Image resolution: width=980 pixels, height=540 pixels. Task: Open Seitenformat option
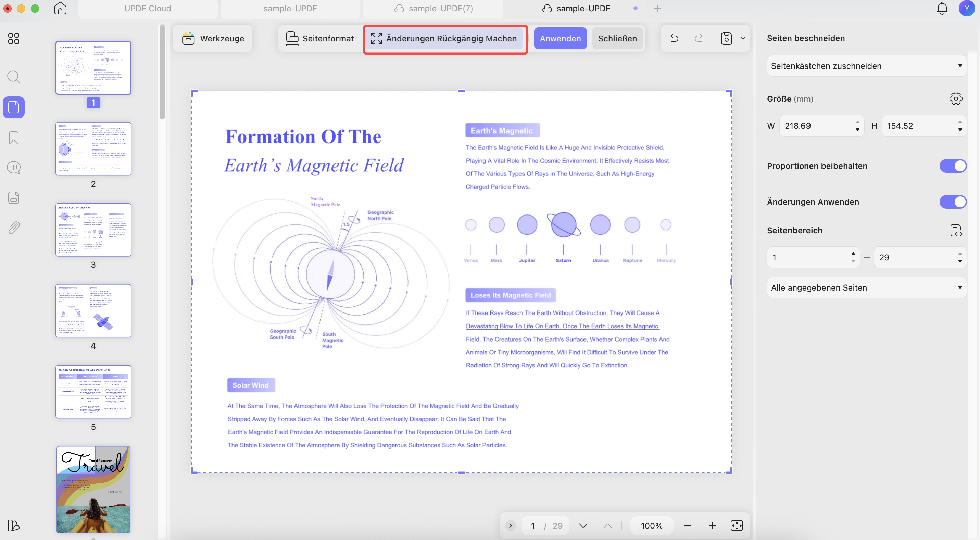click(319, 38)
